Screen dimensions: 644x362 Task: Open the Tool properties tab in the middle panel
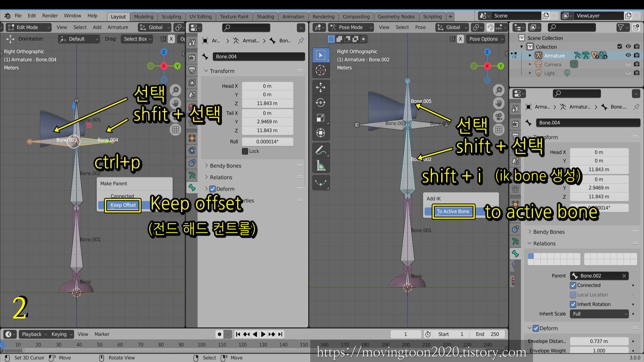pyautogui.click(x=192, y=42)
